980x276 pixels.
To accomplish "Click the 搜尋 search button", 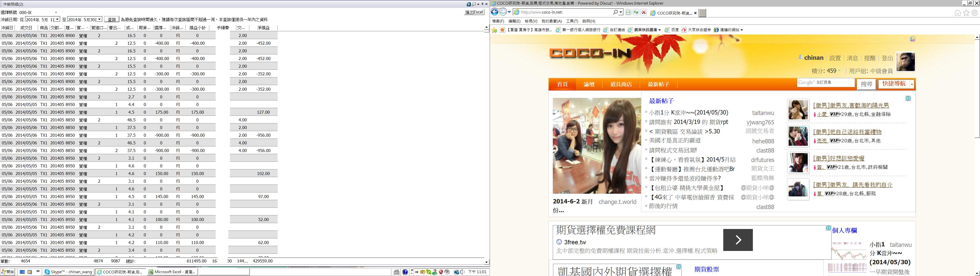I will [867, 84].
